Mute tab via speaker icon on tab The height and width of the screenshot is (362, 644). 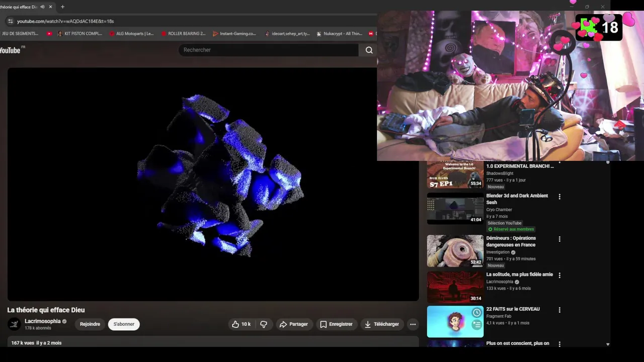(x=42, y=7)
